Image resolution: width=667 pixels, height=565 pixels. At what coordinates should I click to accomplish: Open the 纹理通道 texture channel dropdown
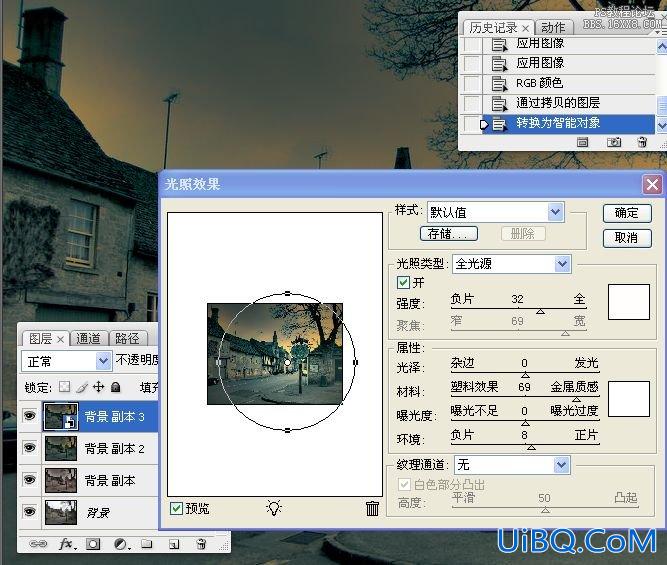pyautogui.click(x=562, y=465)
